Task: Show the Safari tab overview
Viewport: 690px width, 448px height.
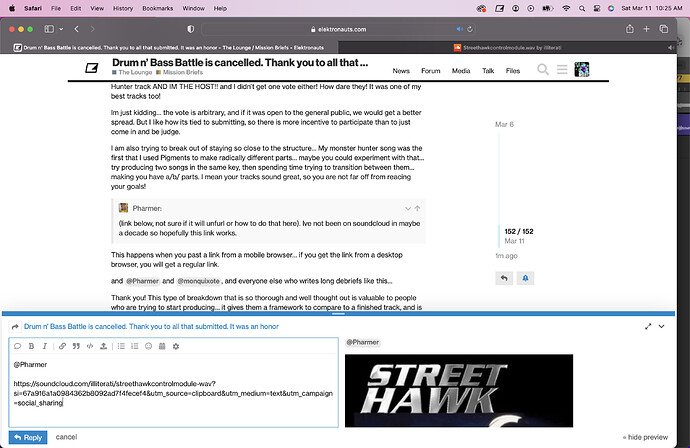Action: 664,29
